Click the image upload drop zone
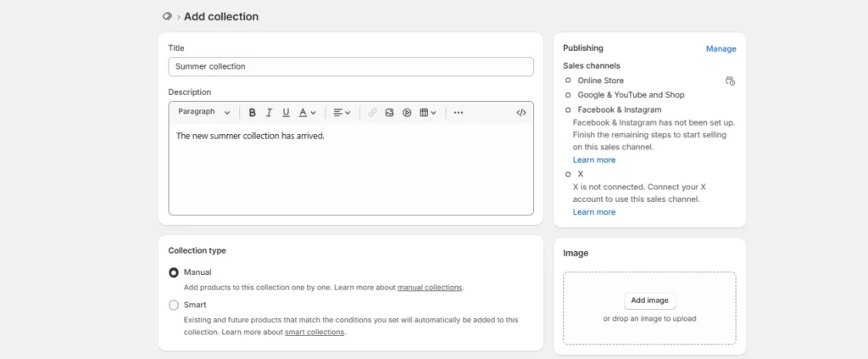 tap(649, 308)
